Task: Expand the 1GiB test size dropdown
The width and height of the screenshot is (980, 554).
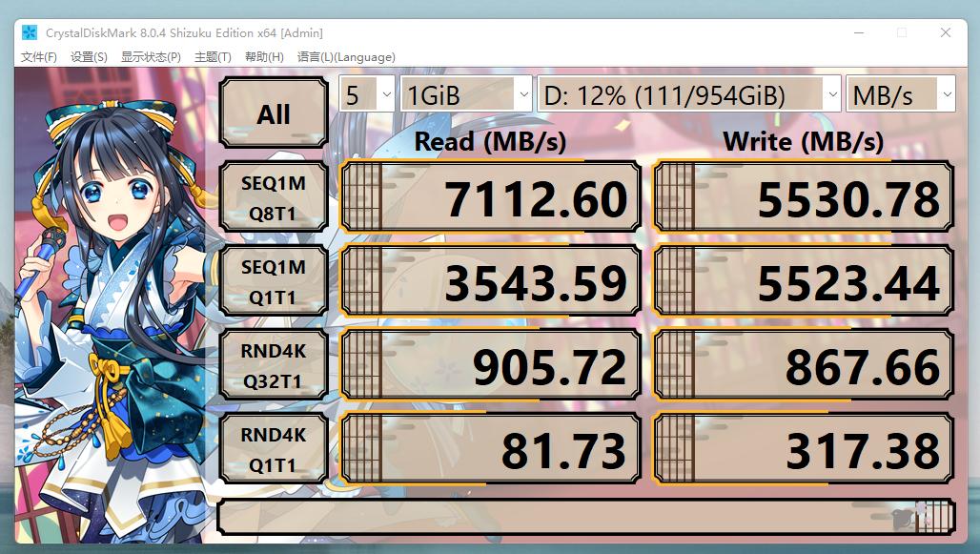Action: (466, 94)
